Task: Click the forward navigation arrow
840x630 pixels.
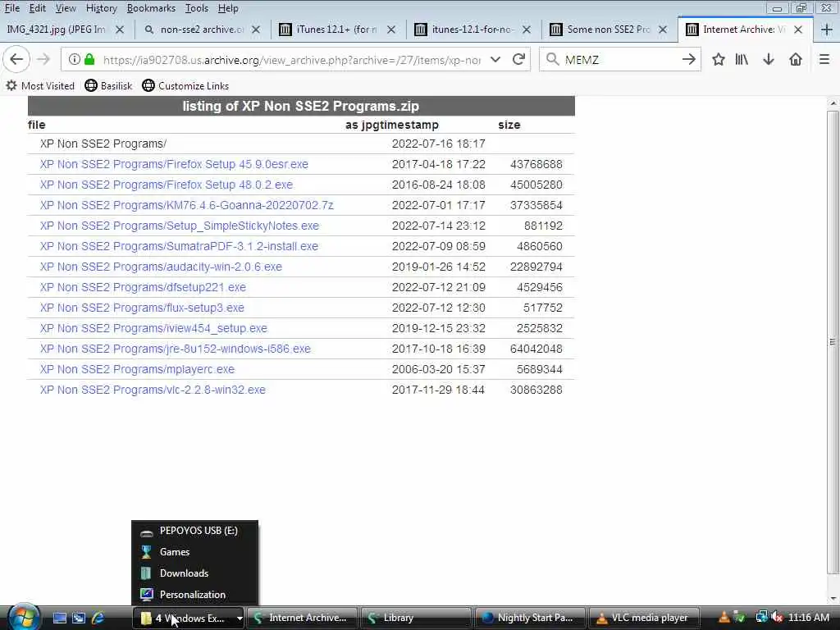Action: click(43, 59)
